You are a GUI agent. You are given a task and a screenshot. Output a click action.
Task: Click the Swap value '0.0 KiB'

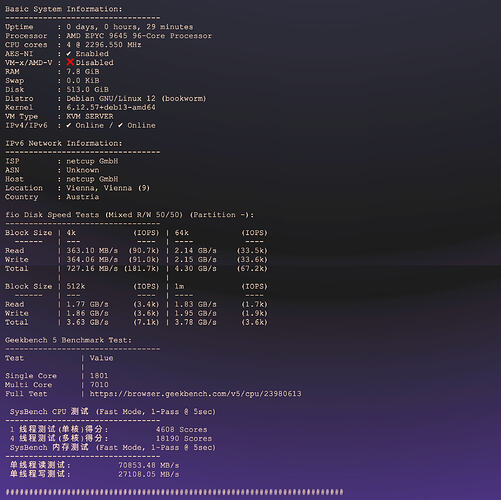pyautogui.click(x=83, y=81)
